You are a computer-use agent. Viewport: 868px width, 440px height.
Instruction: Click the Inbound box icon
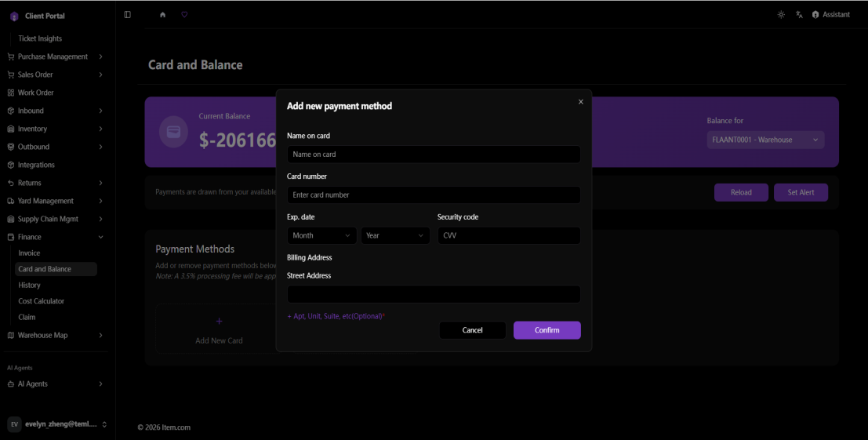(10, 111)
